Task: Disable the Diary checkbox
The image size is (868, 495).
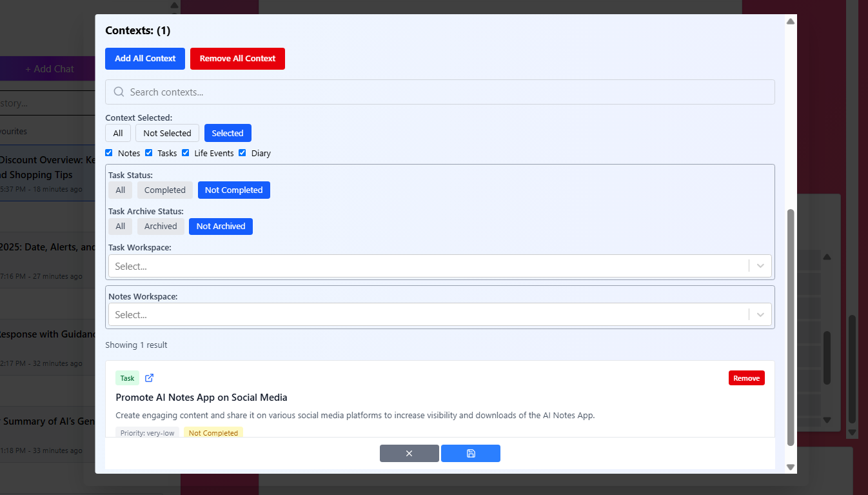Action: [x=242, y=152]
